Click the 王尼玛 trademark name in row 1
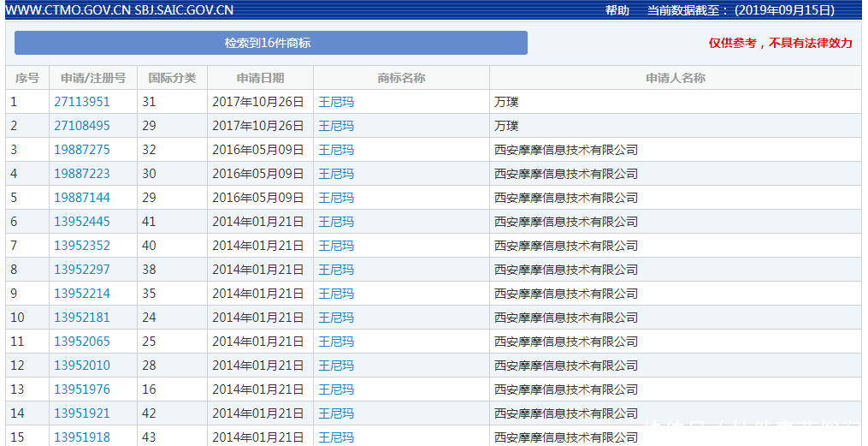This screenshot has width=868, height=446. point(336,102)
